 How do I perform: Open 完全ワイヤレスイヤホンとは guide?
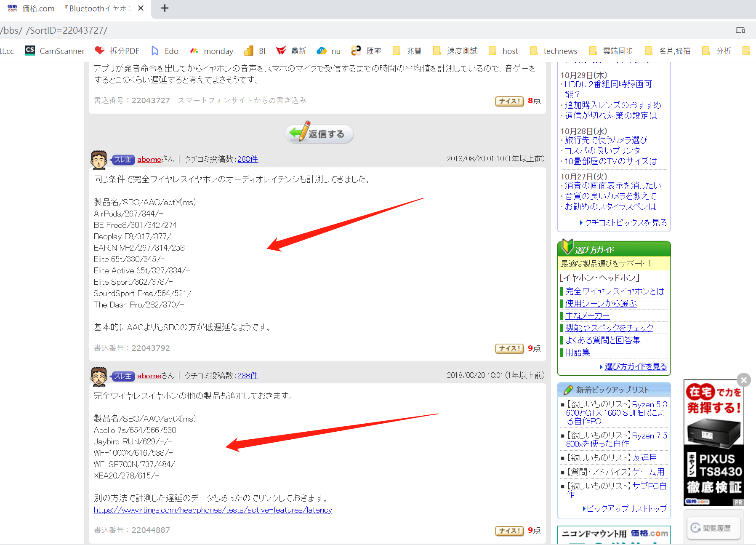click(615, 291)
